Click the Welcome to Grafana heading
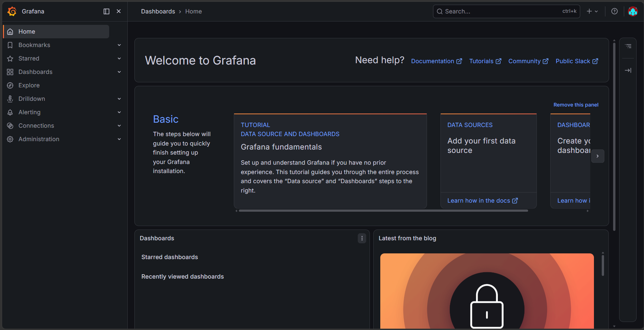This screenshot has height=330, width=644. (200, 60)
